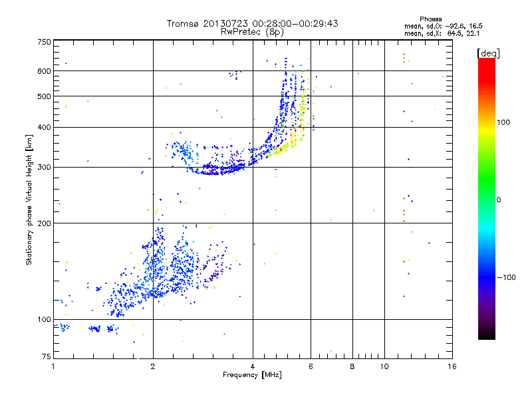Click the x-axis tick label '6'
The height and width of the screenshot is (399, 532).
311,366
